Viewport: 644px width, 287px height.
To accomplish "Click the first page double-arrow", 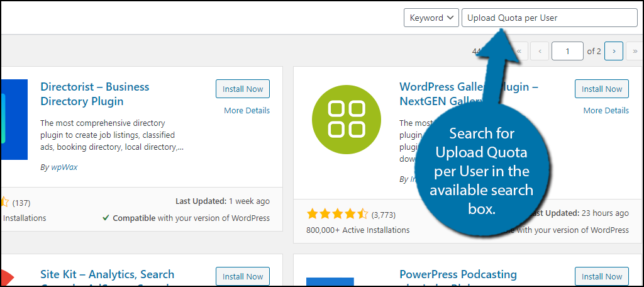I will [x=519, y=51].
